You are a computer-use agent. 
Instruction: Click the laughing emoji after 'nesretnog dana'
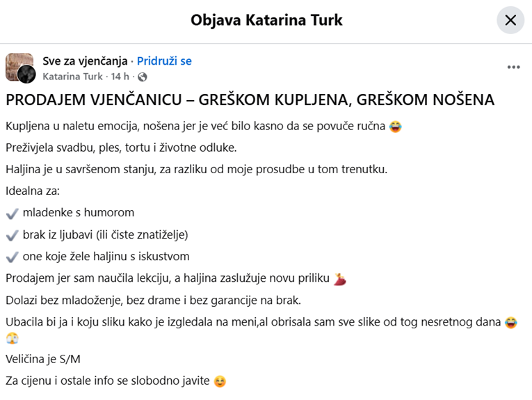tap(511, 322)
